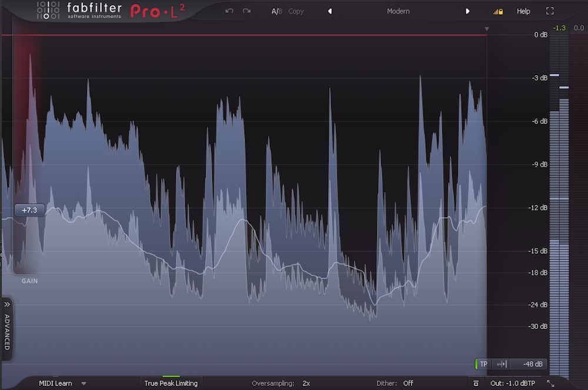Image resolution: width=588 pixels, height=390 pixels.
Task: Click the loudness metering waveform icon
Action: 502,364
